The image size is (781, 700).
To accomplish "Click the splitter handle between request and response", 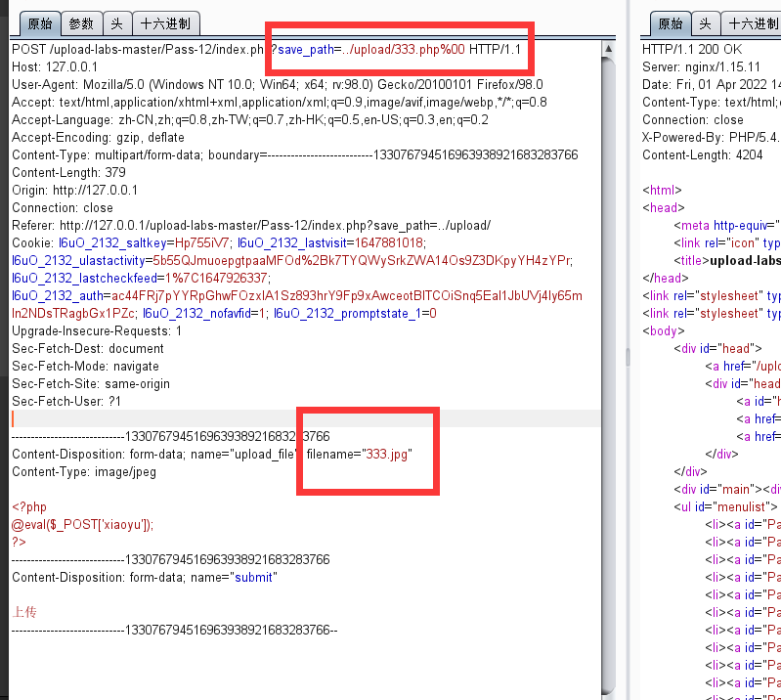I will pyautogui.click(x=628, y=357).
